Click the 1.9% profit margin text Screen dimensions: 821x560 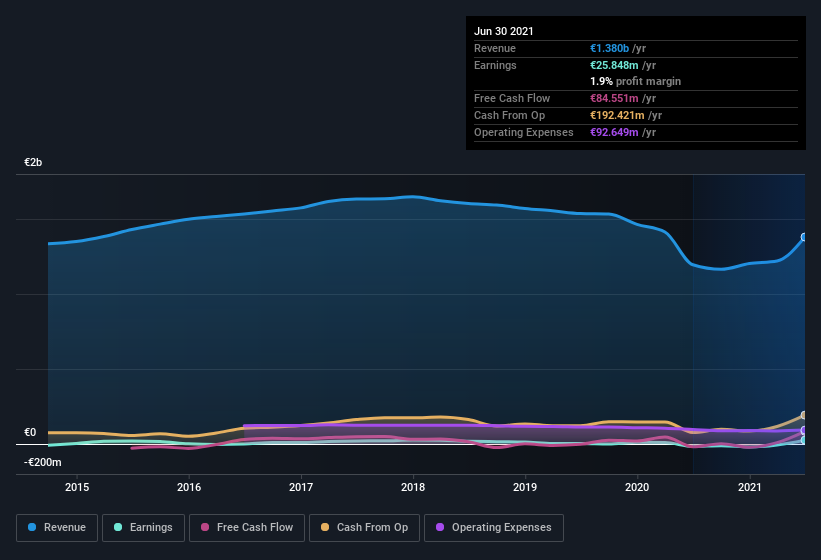click(x=636, y=81)
